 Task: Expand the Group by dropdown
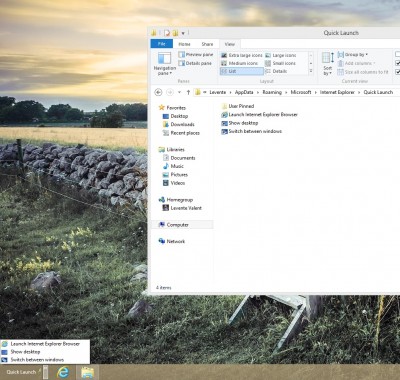click(x=353, y=55)
